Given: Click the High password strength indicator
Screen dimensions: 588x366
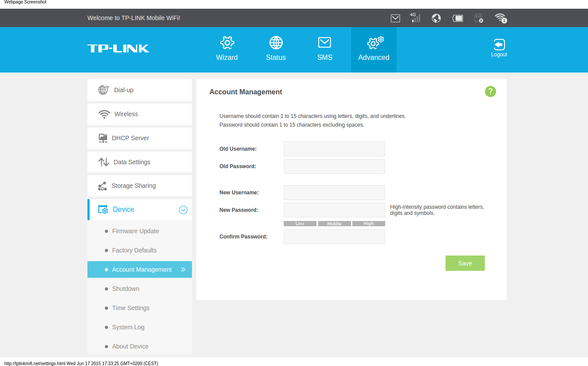Looking at the screenshot, I should coord(369,224).
